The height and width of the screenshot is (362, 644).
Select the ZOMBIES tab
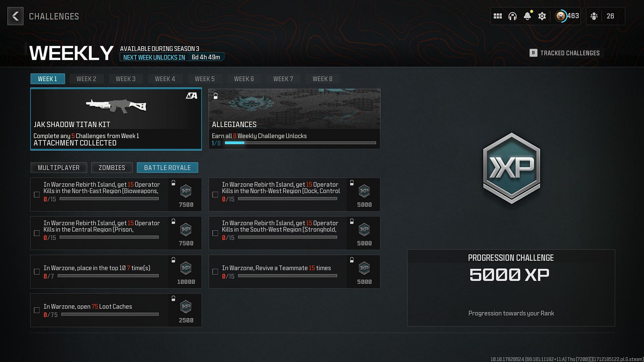coord(112,168)
